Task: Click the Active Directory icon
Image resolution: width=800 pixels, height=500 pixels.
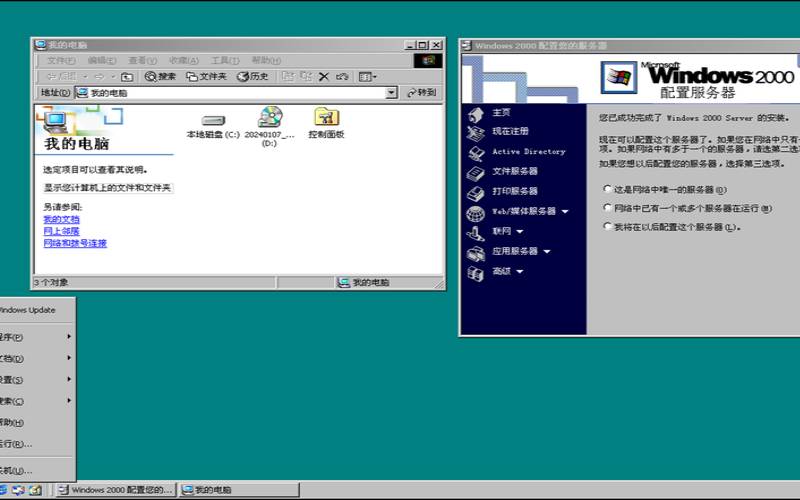Action: [x=476, y=154]
